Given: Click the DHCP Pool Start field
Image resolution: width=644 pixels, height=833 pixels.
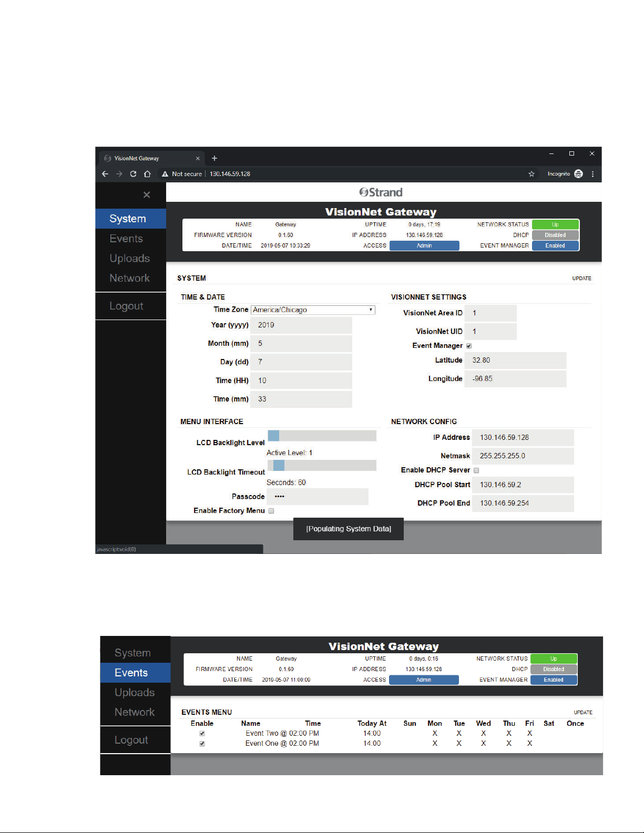Looking at the screenshot, I should 523,485.
